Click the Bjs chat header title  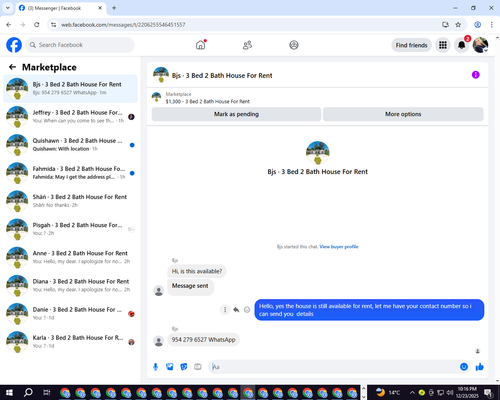tap(222, 76)
